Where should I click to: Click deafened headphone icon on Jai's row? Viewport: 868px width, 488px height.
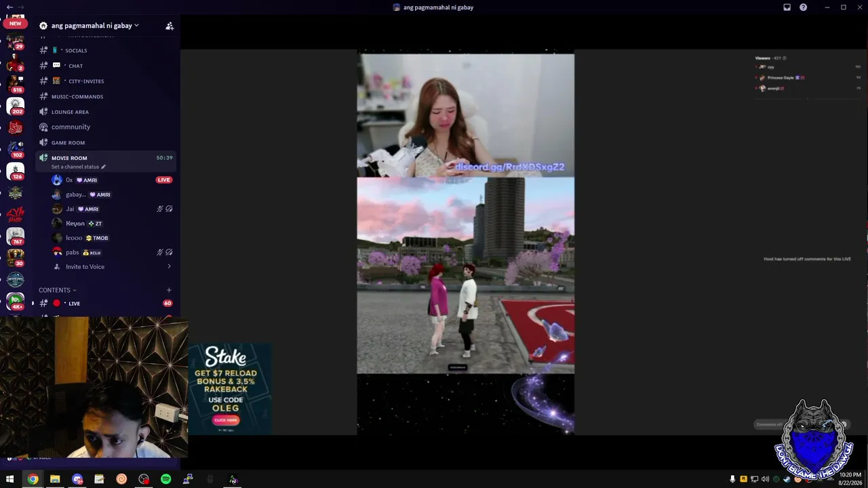point(169,209)
